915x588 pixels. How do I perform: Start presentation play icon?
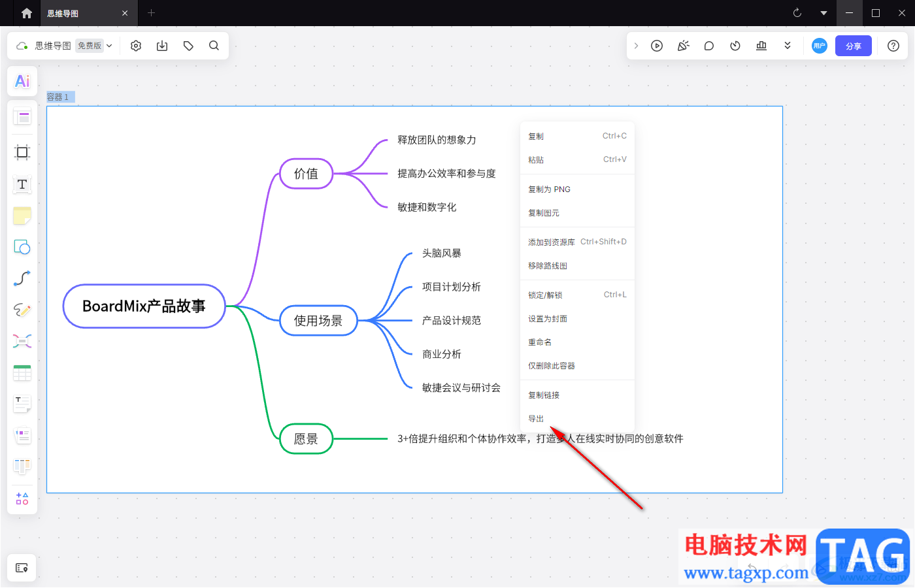657,46
